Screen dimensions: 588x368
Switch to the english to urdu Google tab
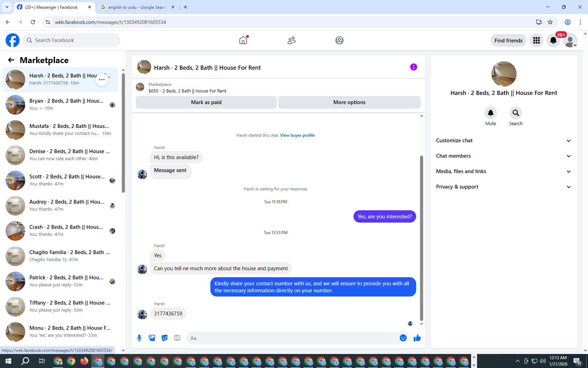(x=137, y=7)
